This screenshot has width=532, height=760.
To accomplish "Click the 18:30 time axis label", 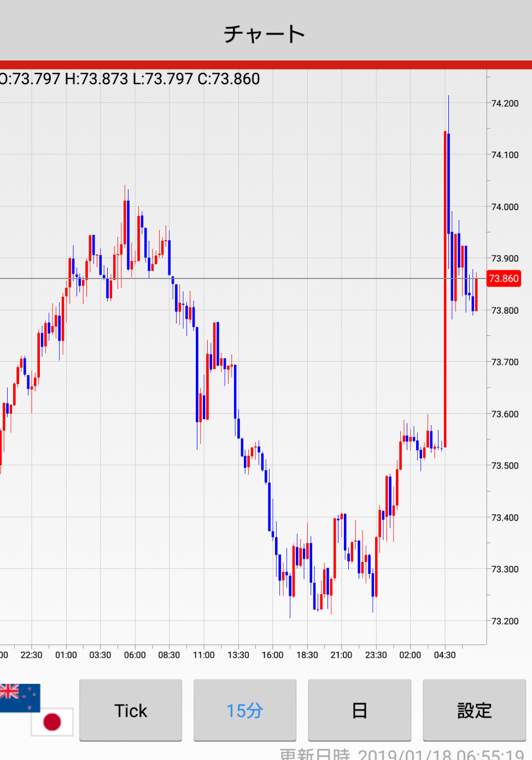I will (307, 655).
